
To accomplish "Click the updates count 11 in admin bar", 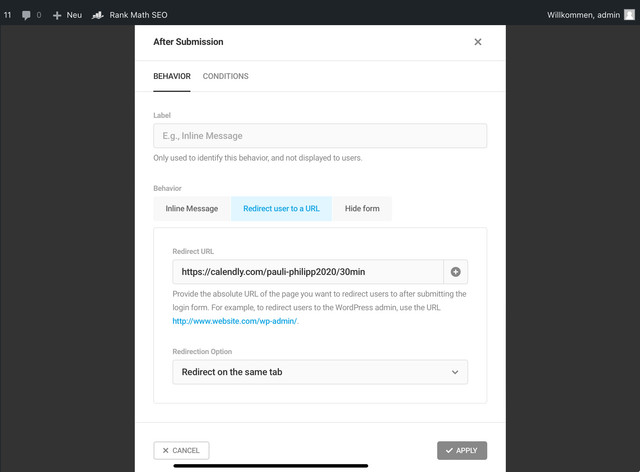I will [x=7, y=15].
